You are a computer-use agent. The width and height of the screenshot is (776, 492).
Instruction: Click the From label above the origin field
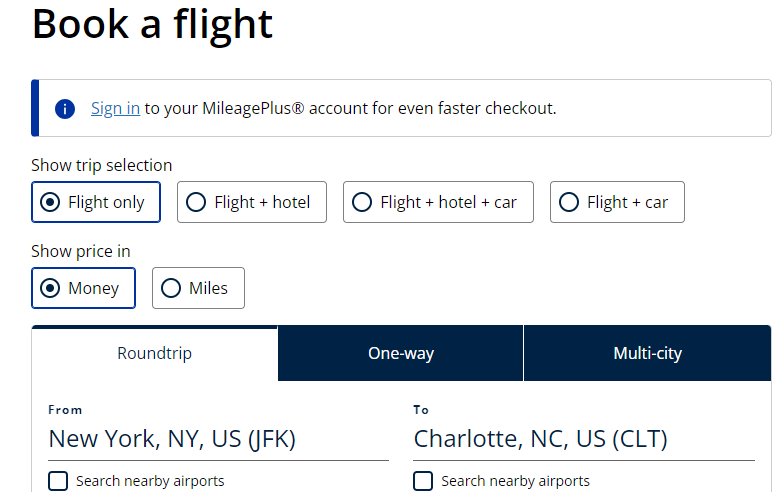[65, 410]
